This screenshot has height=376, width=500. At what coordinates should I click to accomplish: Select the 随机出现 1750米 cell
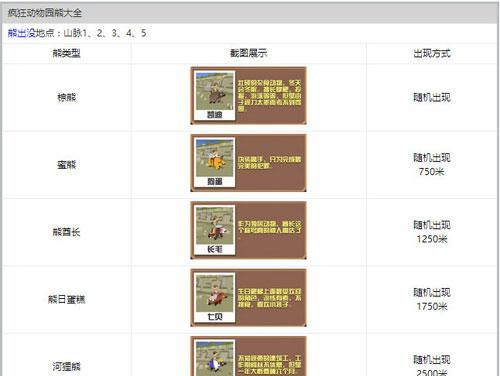432,299
